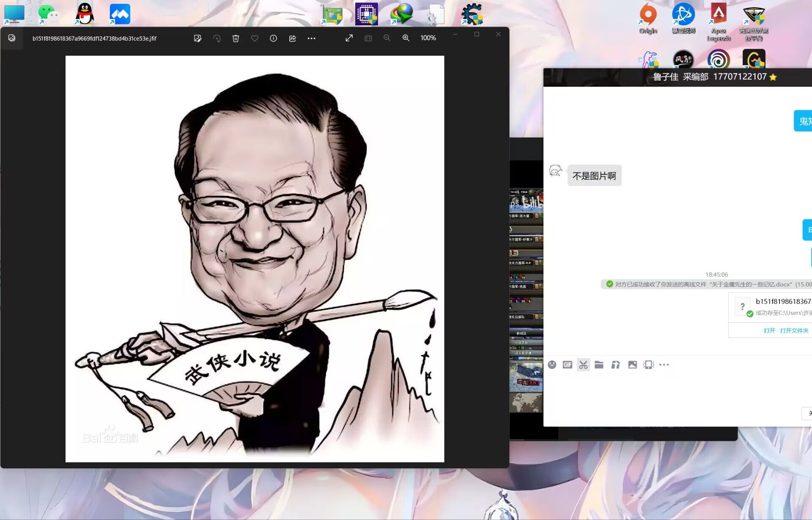Viewport: 812px width, 520px height.
Task: Mark the photo as favorite with heart
Action: (255, 39)
